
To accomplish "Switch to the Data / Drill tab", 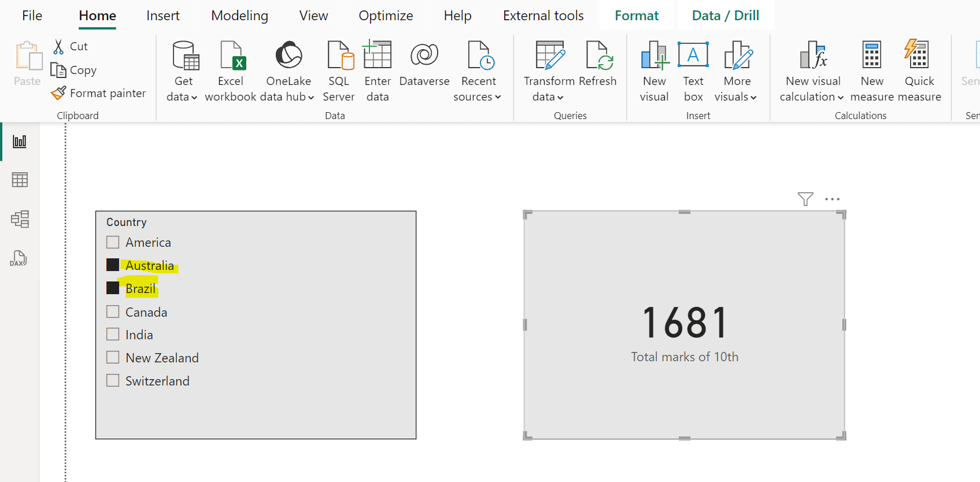I will click(725, 16).
